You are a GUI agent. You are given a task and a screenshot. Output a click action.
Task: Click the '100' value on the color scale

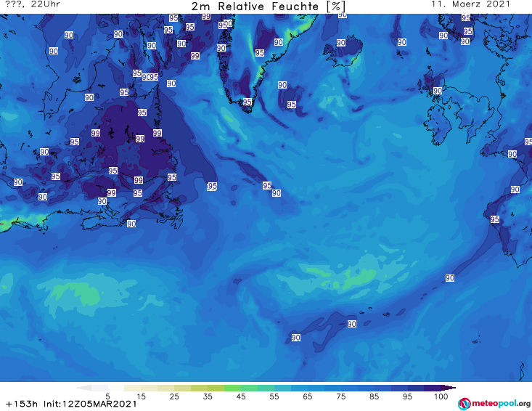(441, 396)
